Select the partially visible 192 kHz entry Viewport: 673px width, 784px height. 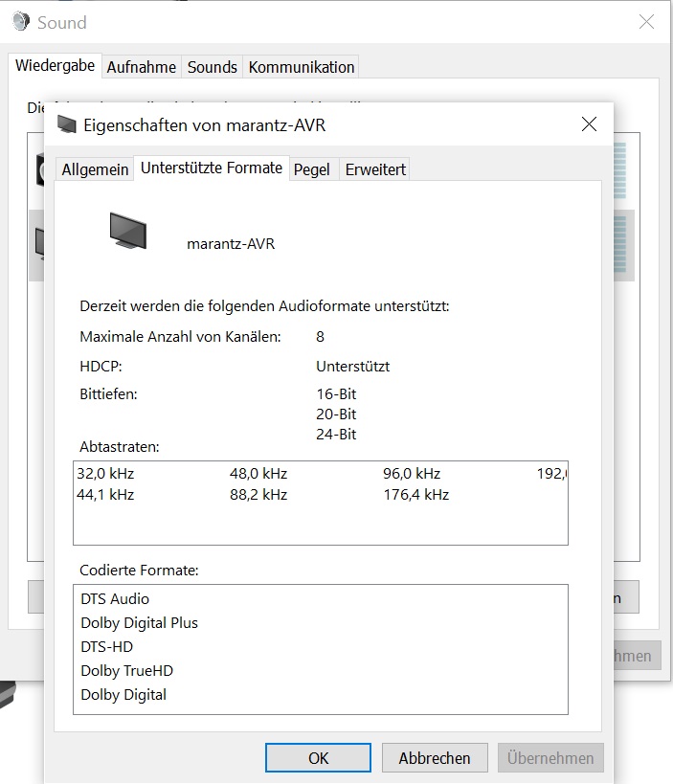551,473
